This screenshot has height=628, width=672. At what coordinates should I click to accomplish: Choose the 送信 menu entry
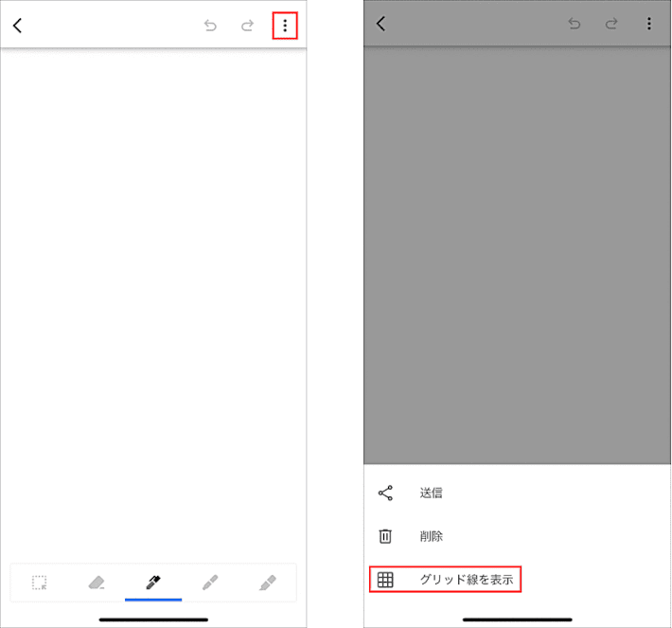tap(432, 493)
